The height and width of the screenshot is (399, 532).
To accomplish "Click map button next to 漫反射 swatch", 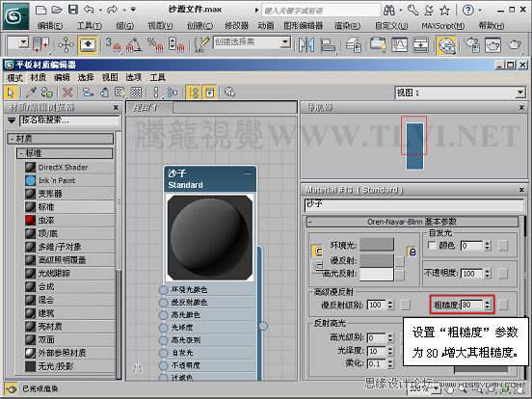I will point(400,260).
